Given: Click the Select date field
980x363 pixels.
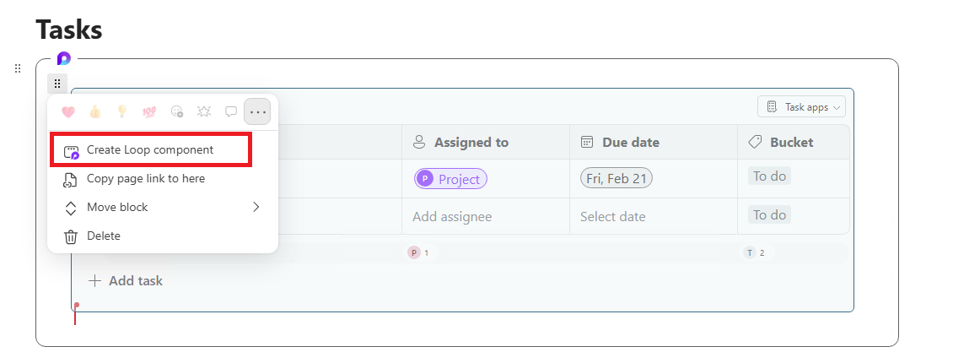Looking at the screenshot, I should (613, 217).
